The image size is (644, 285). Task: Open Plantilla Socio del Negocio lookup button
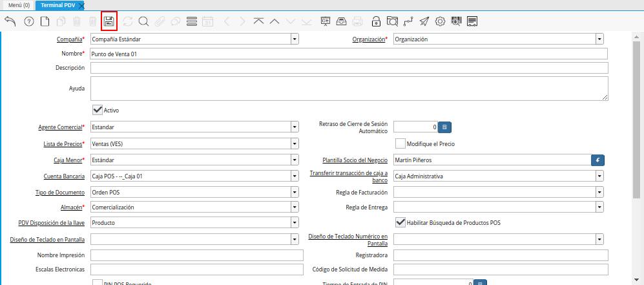coord(598,160)
